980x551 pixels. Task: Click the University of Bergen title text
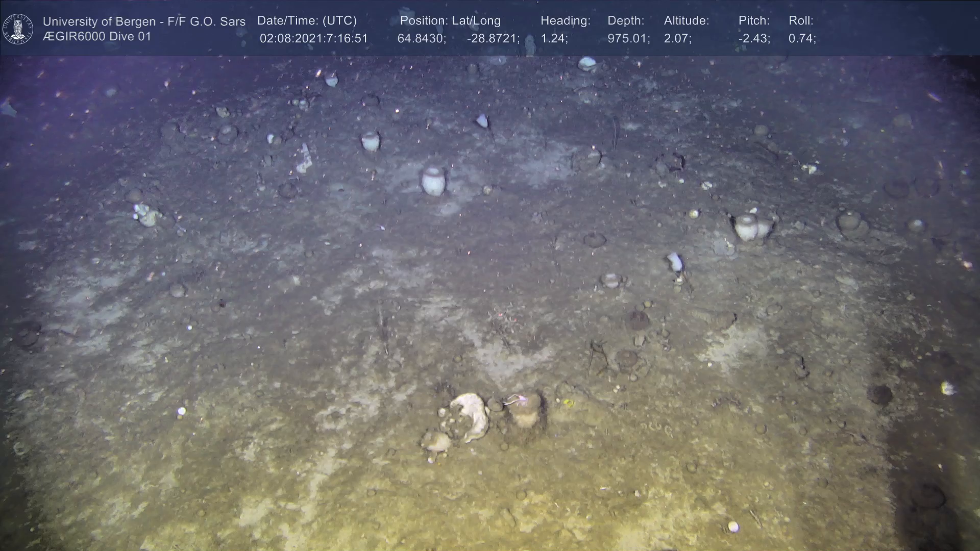[144, 21]
